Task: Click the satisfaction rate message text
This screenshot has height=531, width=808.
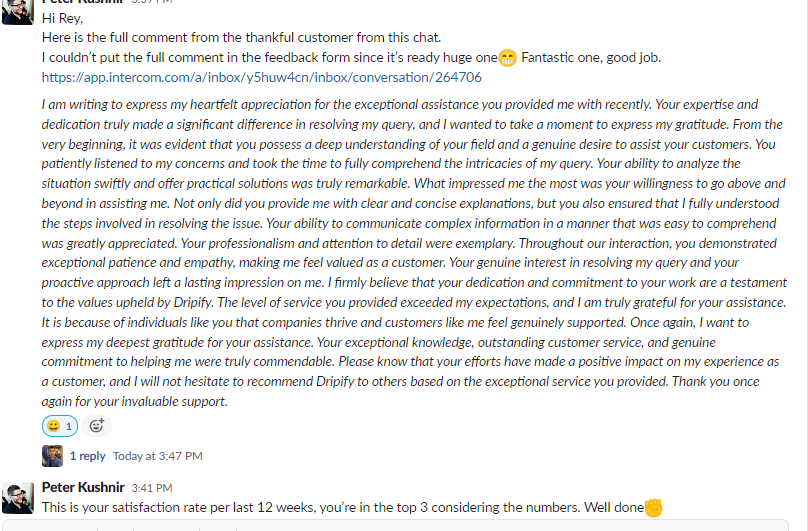Action: pyautogui.click(x=342, y=507)
